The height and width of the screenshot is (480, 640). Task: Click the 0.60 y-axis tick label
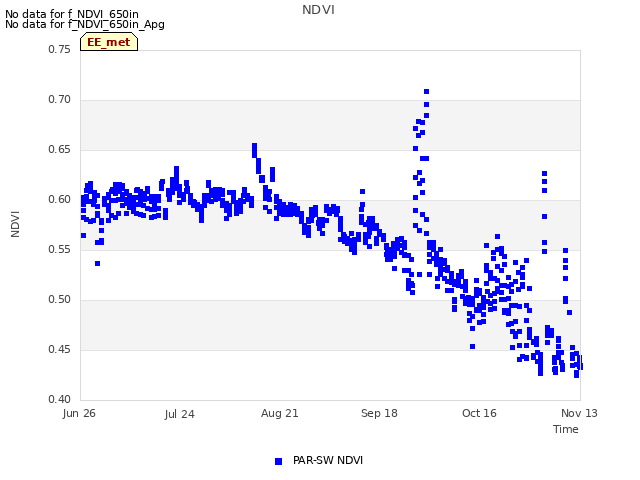60,200
